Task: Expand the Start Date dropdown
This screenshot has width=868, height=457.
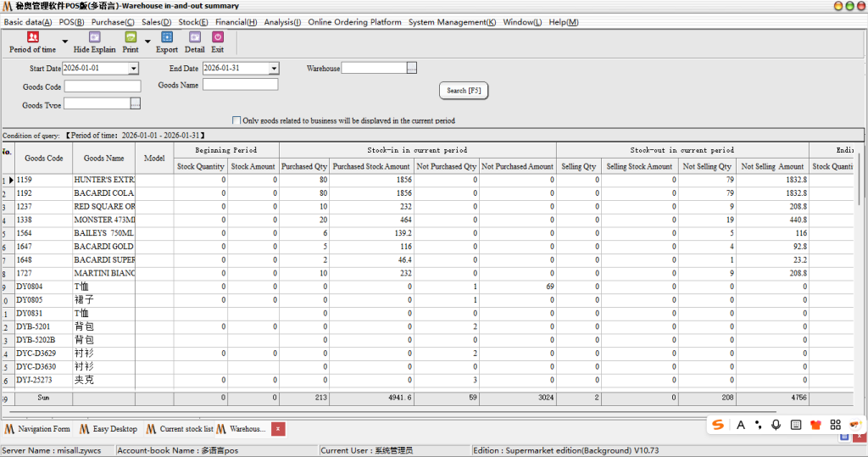Action: pos(133,69)
